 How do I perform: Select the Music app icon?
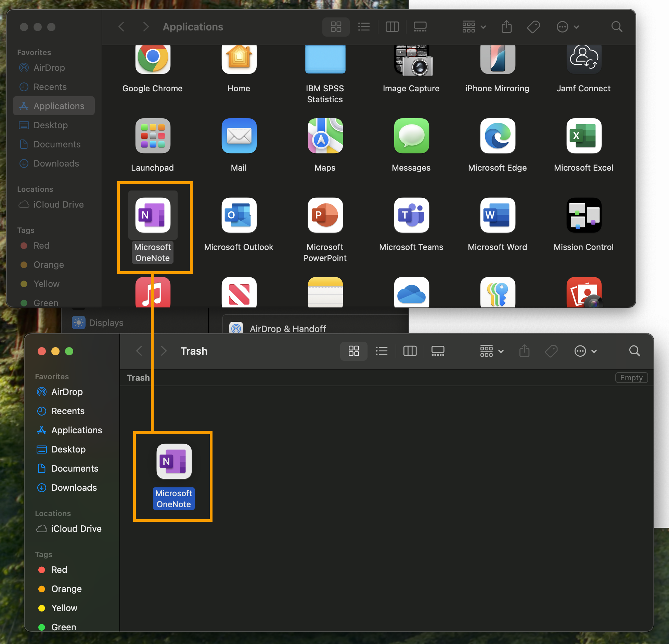(x=153, y=292)
